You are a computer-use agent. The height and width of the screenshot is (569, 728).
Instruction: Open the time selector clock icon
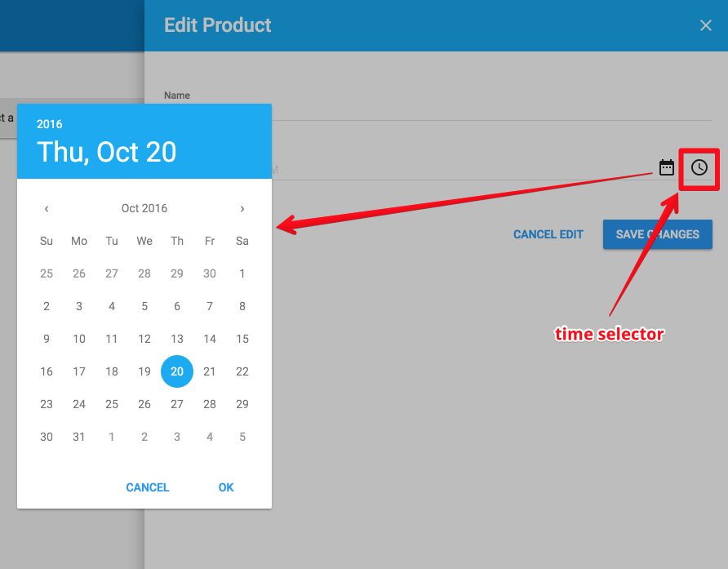coord(699,167)
